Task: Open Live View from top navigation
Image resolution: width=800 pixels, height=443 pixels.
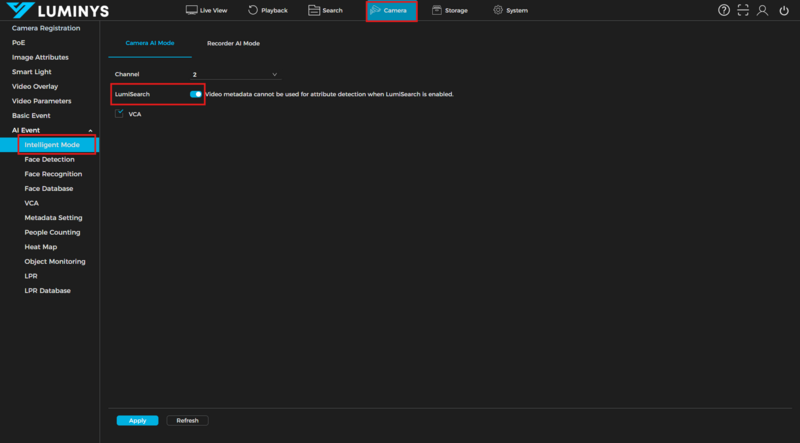Action: pyautogui.click(x=206, y=10)
